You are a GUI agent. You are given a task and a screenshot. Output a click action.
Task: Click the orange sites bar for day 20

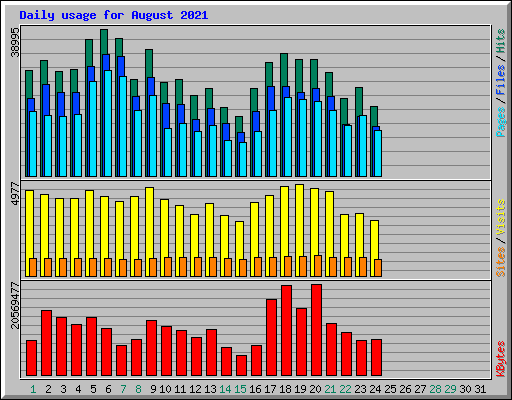click(318, 266)
